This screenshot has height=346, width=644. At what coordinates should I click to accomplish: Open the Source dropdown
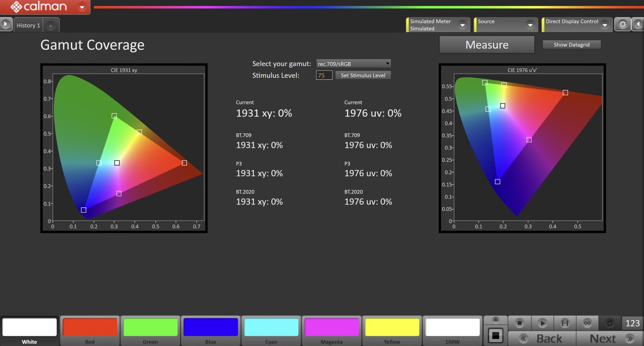[530, 25]
